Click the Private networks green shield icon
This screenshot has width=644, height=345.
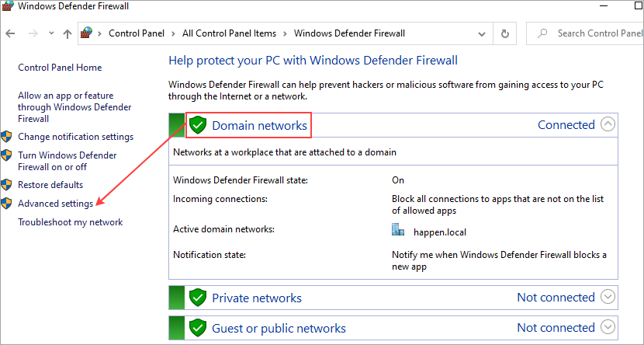click(199, 298)
